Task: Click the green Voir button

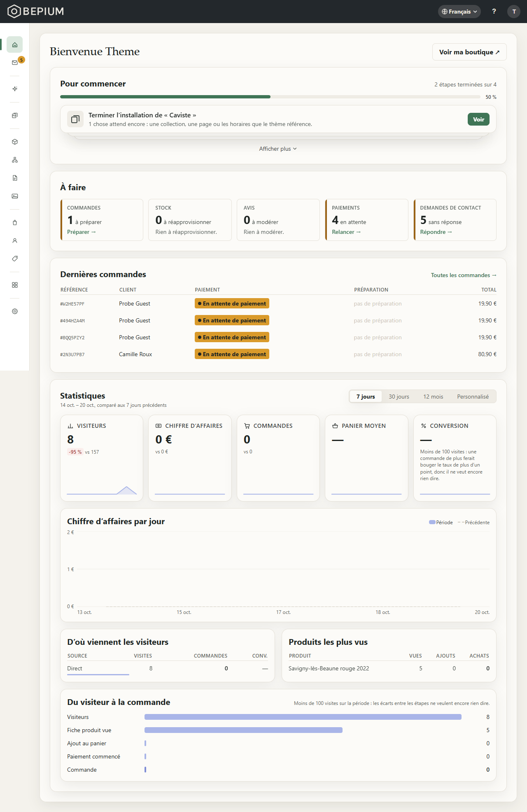Action: pos(478,119)
